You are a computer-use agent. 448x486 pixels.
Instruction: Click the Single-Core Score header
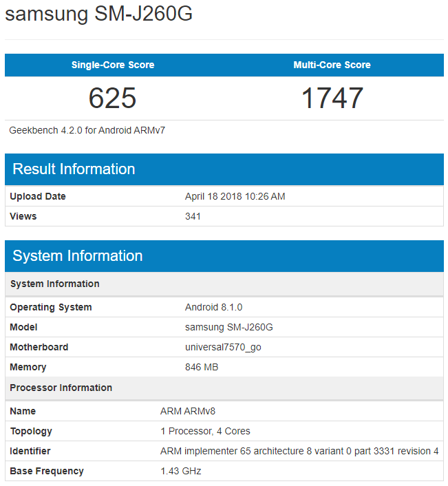click(x=113, y=65)
